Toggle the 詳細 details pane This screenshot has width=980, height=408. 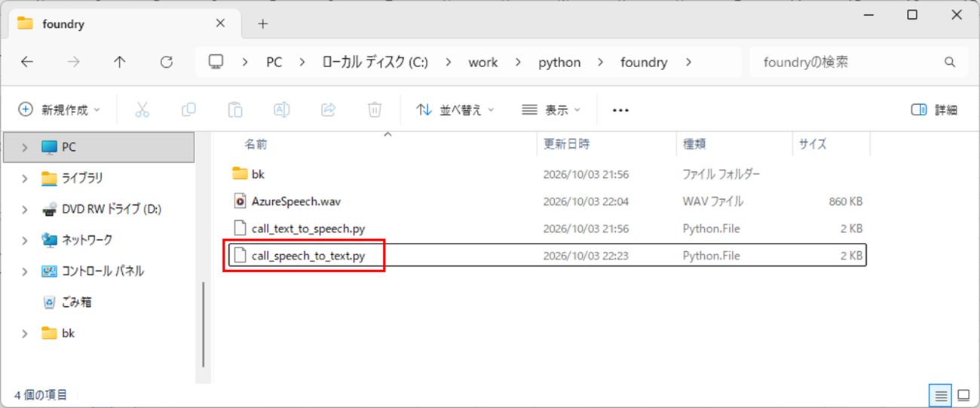pos(934,110)
